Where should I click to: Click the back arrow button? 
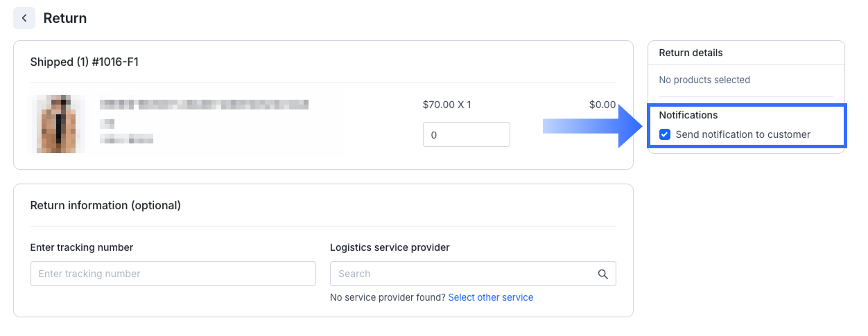(x=24, y=18)
